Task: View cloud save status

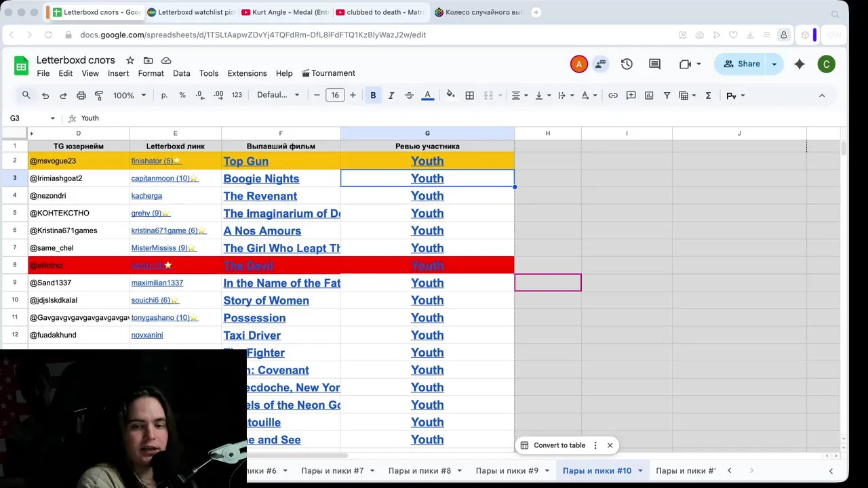Action: click(x=166, y=60)
